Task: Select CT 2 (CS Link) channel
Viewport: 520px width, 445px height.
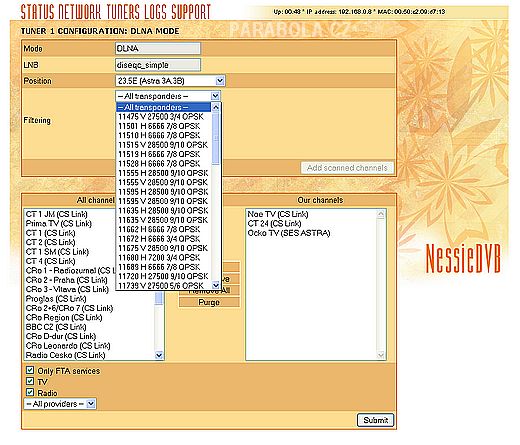Action: point(51,242)
